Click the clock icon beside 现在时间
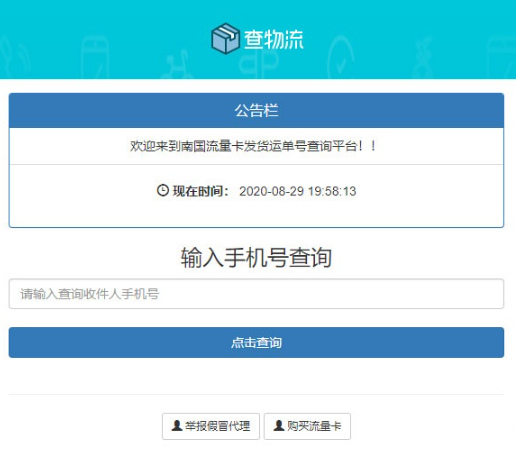The height and width of the screenshot is (453, 516). [163, 190]
